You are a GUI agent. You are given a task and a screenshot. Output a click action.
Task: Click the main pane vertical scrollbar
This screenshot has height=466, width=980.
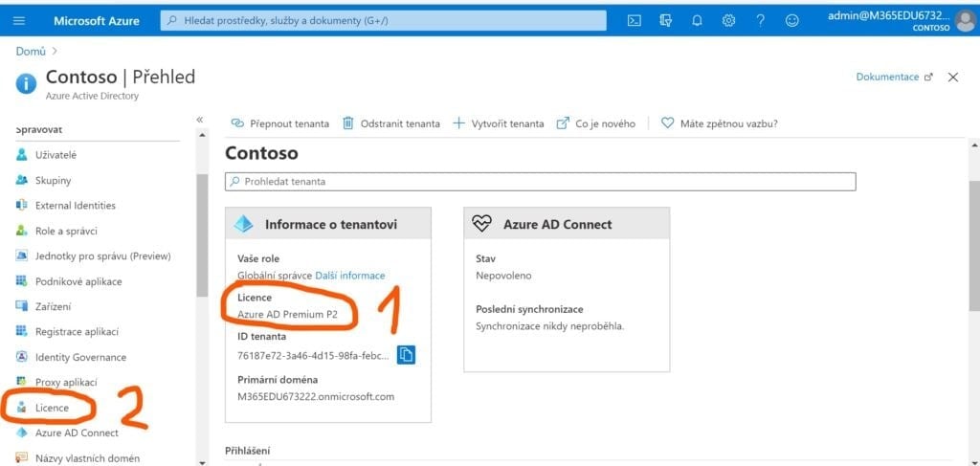(x=974, y=247)
